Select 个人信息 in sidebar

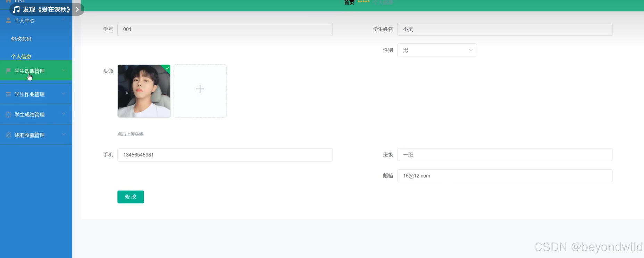[x=21, y=56]
